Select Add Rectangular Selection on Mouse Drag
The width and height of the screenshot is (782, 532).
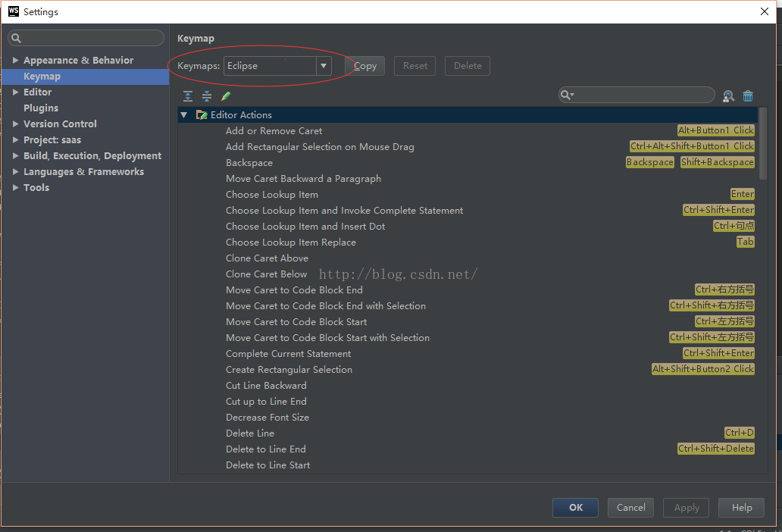(x=468, y=146)
